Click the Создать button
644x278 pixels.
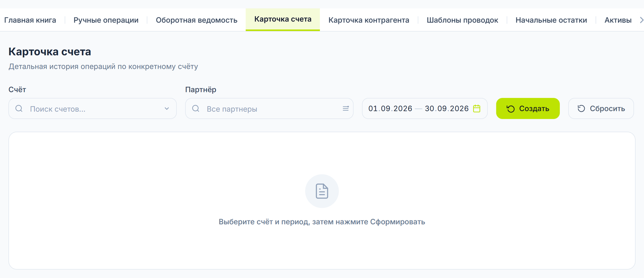528,109
